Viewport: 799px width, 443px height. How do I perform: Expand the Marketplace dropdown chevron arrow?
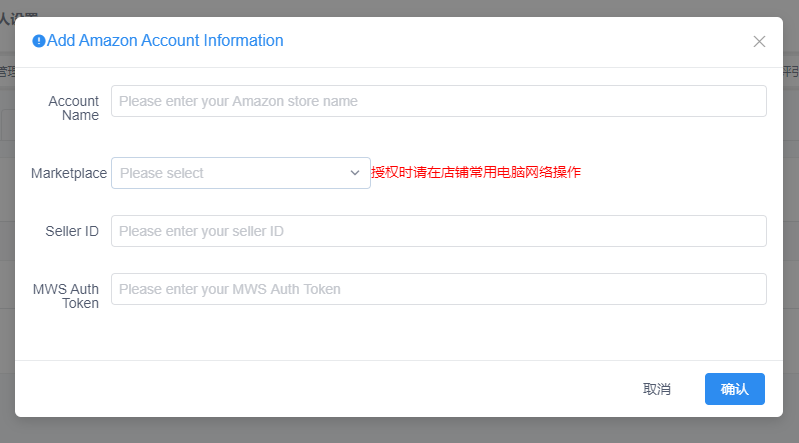(x=355, y=173)
